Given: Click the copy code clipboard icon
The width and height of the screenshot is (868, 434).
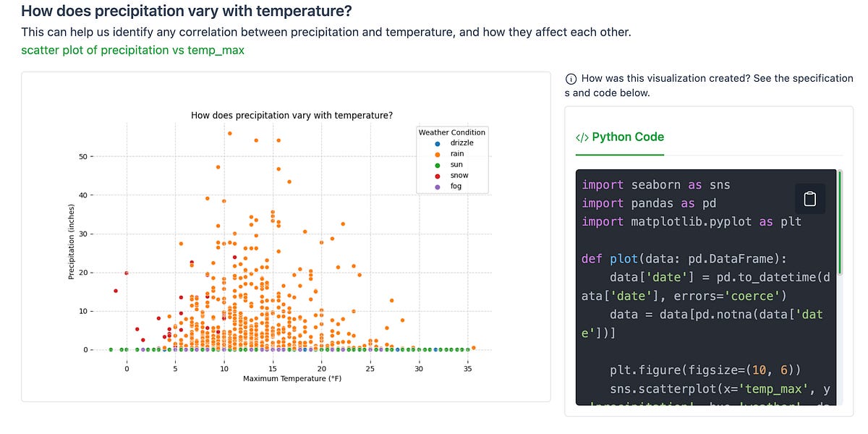Looking at the screenshot, I should click(x=809, y=198).
